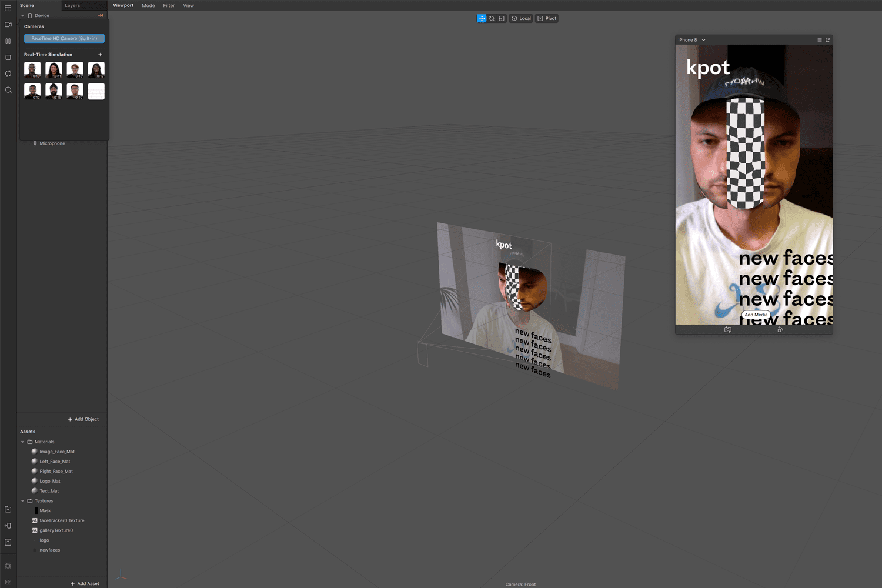The height and width of the screenshot is (588, 882).
Task: Select FaceTime HD Camera (Built-in)
Action: pyautogui.click(x=64, y=39)
